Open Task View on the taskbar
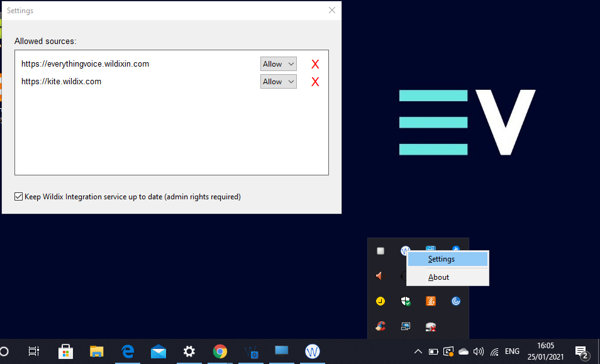 pos(34,351)
